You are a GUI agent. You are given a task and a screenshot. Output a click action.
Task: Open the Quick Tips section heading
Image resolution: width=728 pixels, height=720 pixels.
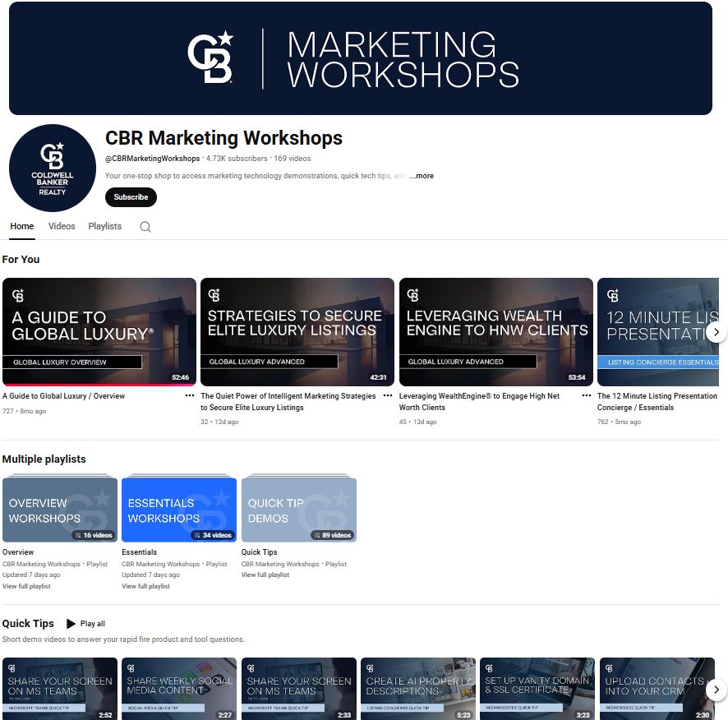click(x=28, y=623)
